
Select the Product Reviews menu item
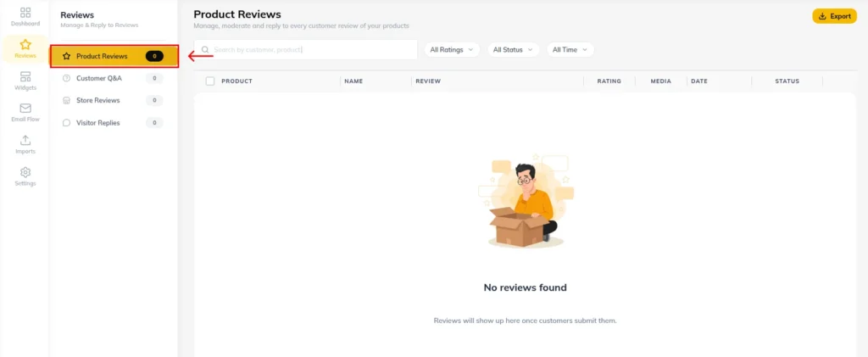(x=114, y=57)
